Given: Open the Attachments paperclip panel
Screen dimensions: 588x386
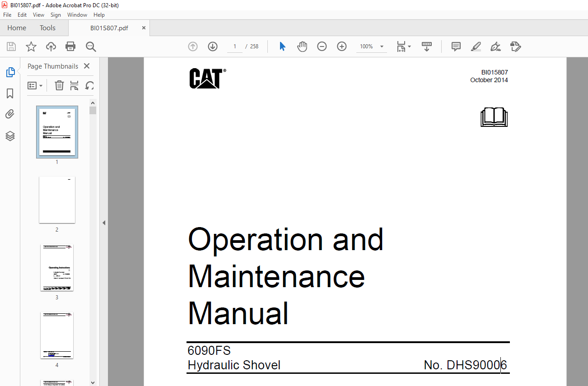Looking at the screenshot, I should (10, 114).
